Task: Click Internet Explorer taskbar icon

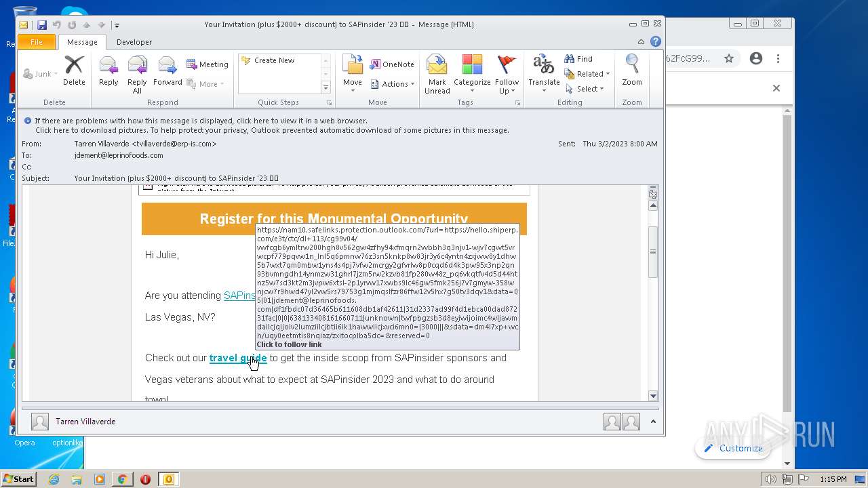Action: pyautogui.click(x=54, y=479)
